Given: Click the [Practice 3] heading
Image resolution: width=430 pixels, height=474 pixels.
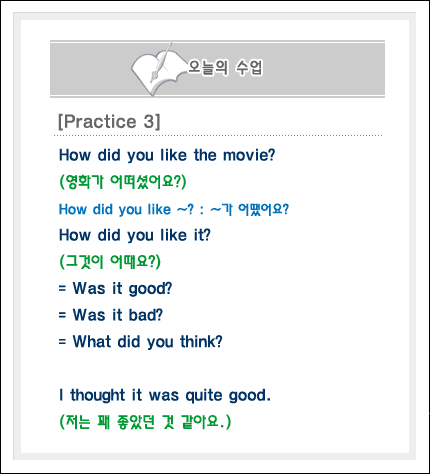Looking at the screenshot, I should [x=109, y=121].
